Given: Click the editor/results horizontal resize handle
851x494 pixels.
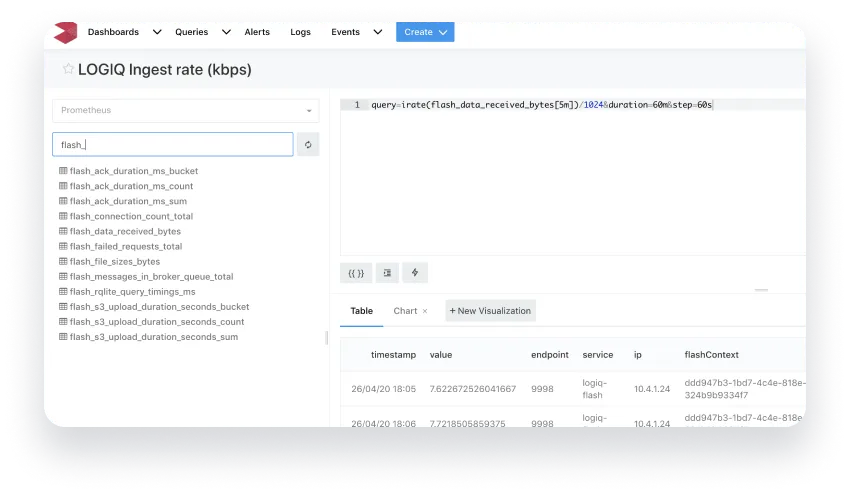Looking at the screenshot, I should pos(761,290).
